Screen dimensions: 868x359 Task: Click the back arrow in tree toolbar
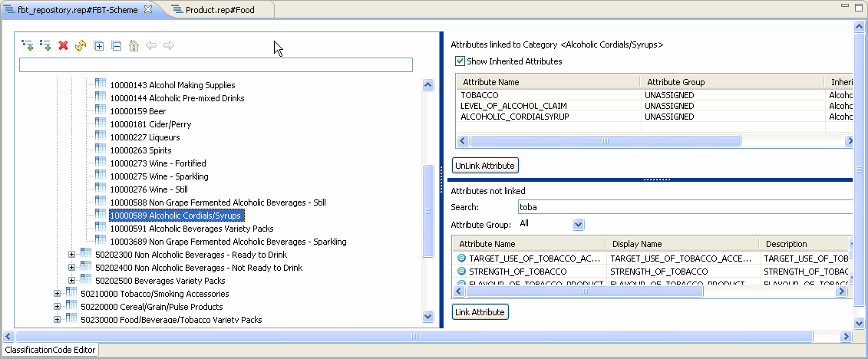pos(151,45)
